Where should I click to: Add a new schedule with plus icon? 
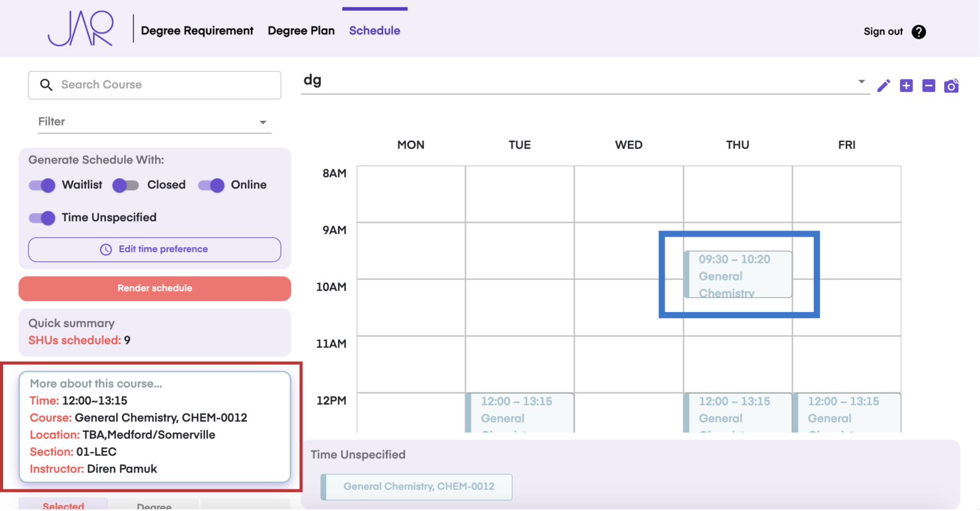pos(906,86)
